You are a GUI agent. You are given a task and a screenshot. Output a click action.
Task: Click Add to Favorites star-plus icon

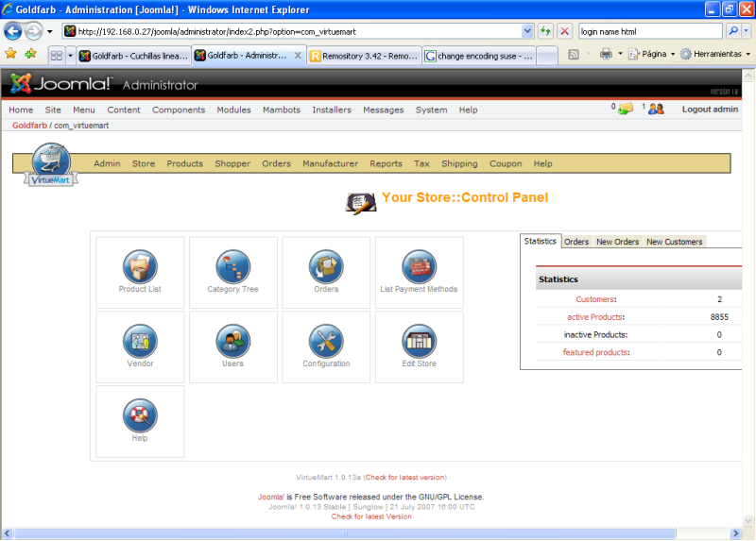click(x=30, y=54)
